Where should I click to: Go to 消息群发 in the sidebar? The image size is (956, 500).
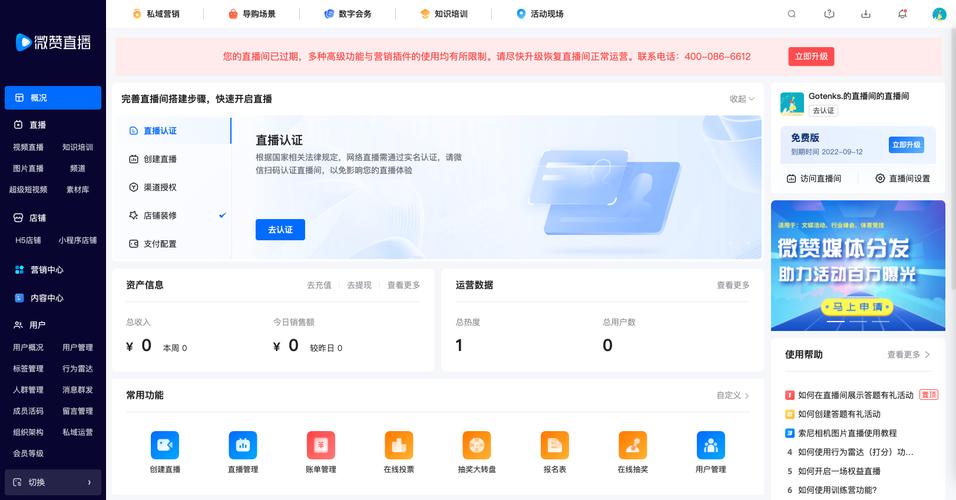point(77,390)
